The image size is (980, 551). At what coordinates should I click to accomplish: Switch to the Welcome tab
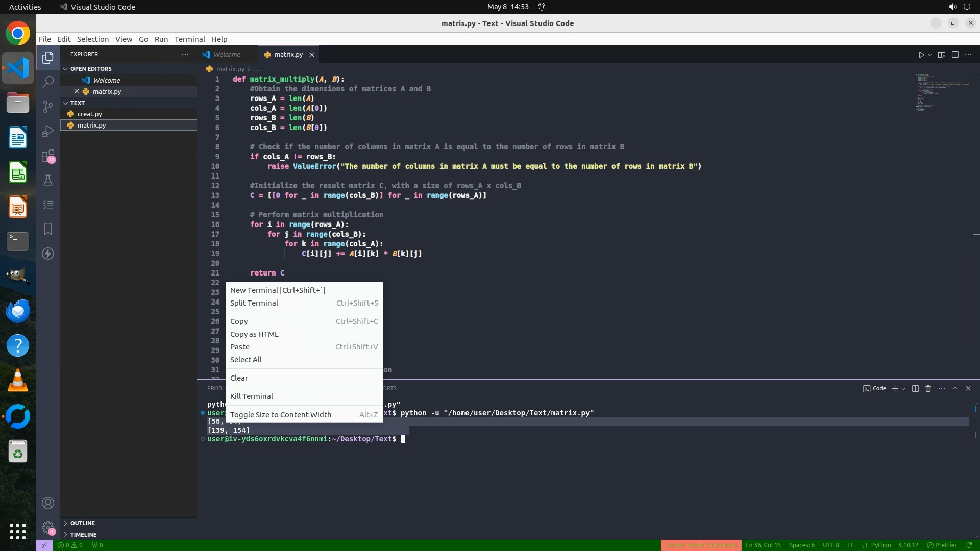[x=227, y=55]
